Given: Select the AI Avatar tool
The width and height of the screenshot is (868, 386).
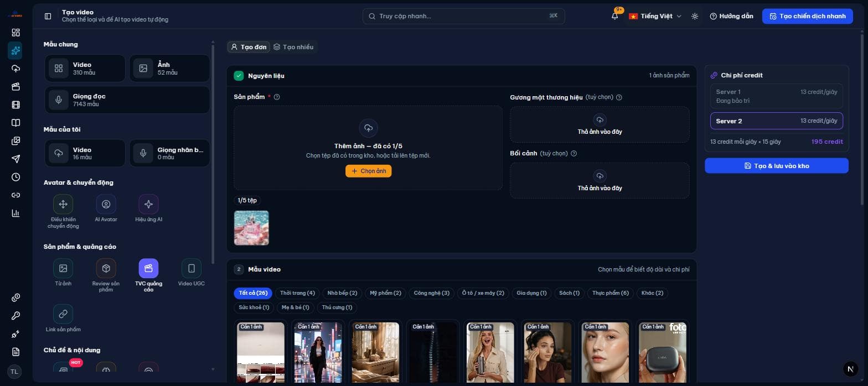Looking at the screenshot, I should (106, 209).
